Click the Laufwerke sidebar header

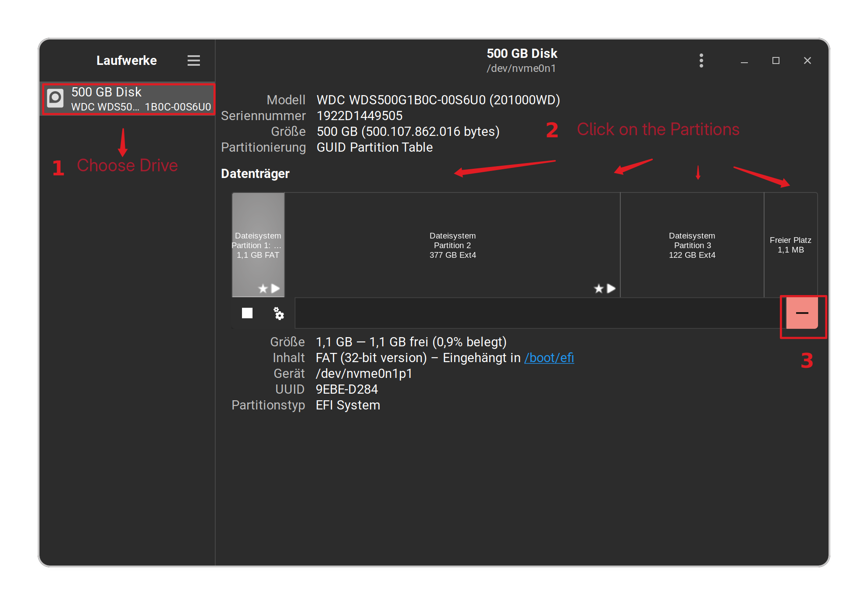126,60
